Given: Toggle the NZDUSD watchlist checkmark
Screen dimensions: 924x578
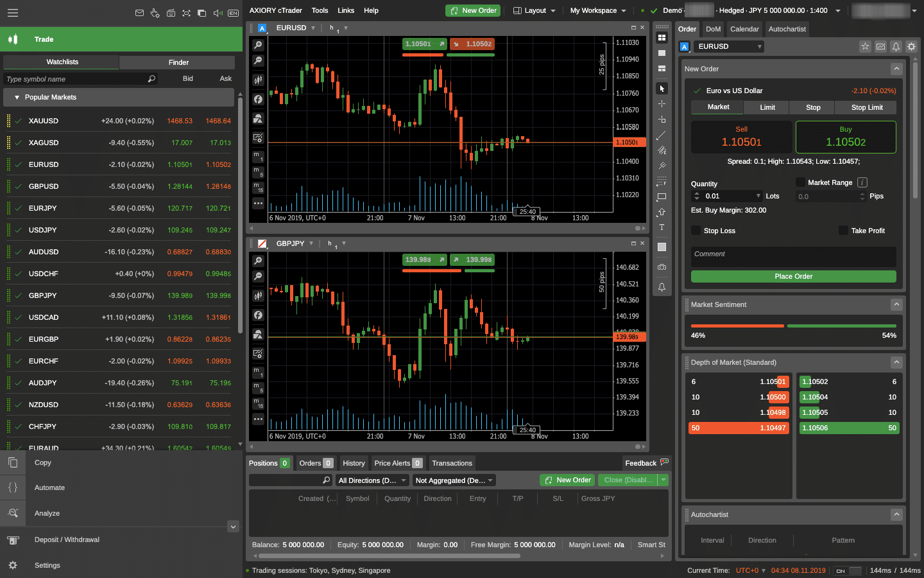Looking at the screenshot, I should click(19, 405).
